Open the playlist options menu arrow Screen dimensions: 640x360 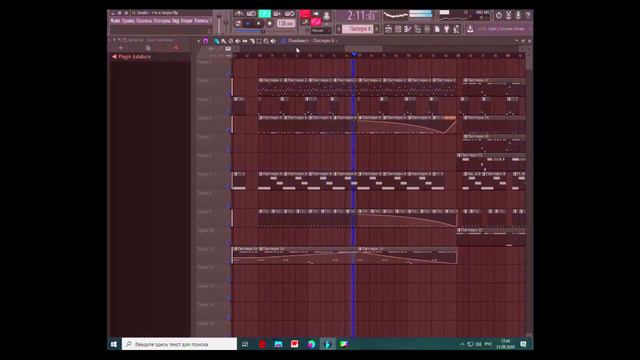pos(199,41)
